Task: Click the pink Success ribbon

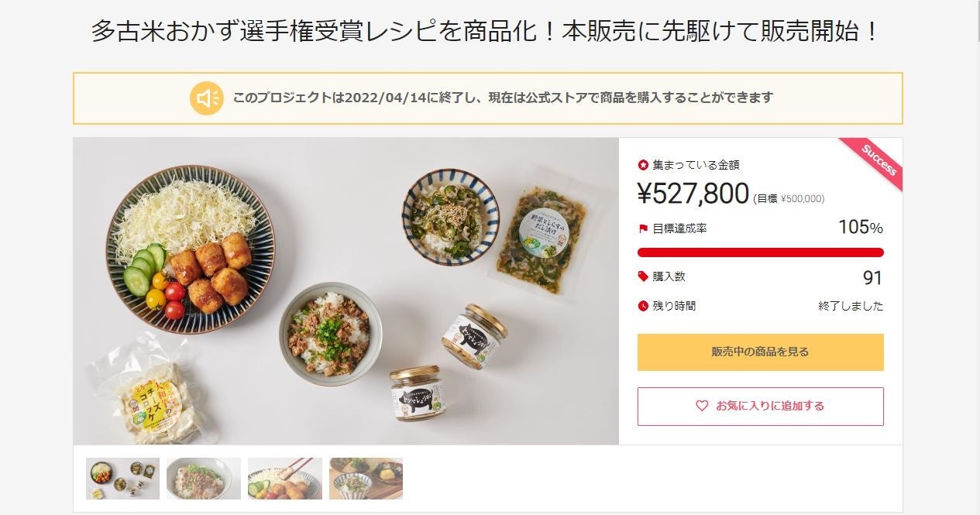Action: [x=879, y=159]
